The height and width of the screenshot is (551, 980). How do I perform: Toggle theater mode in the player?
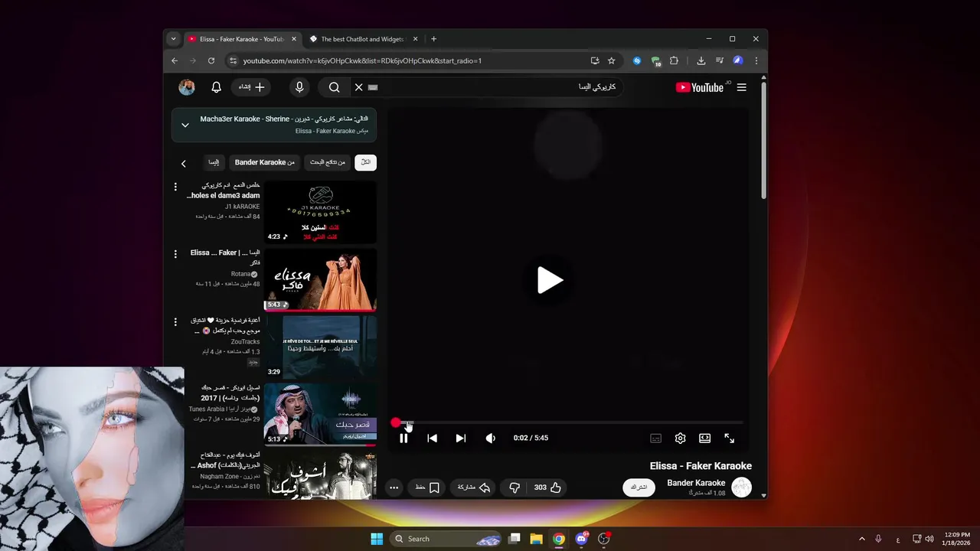click(x=704, y=438)
